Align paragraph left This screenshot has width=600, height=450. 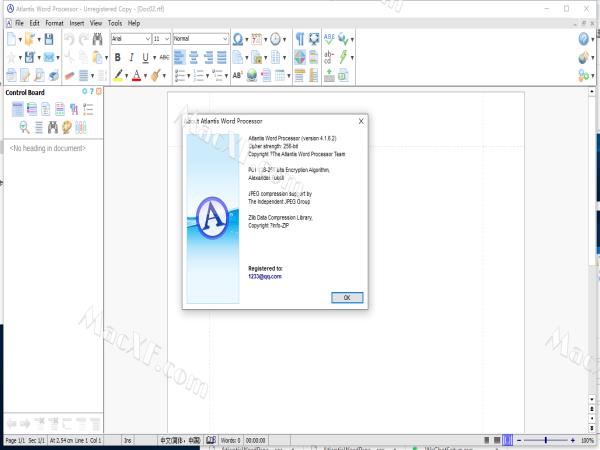tap(179, 57)
